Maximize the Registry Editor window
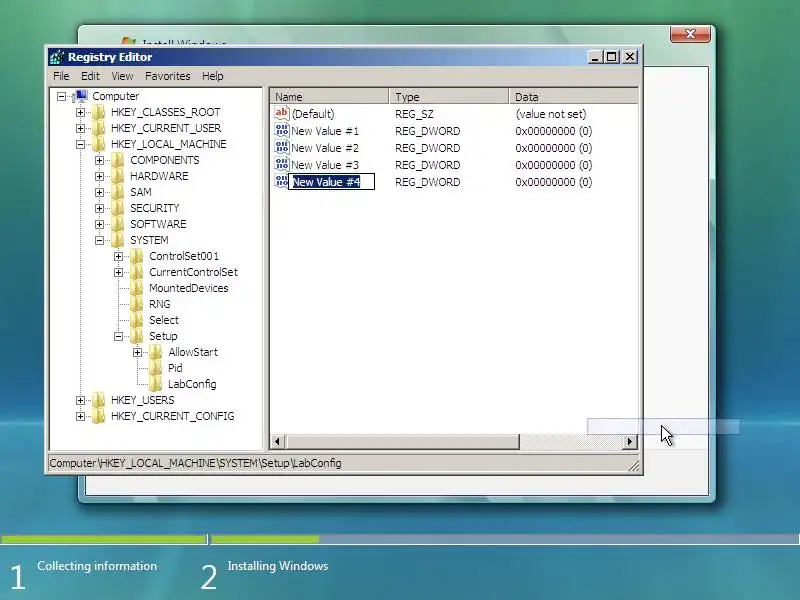 pos(612,57)
